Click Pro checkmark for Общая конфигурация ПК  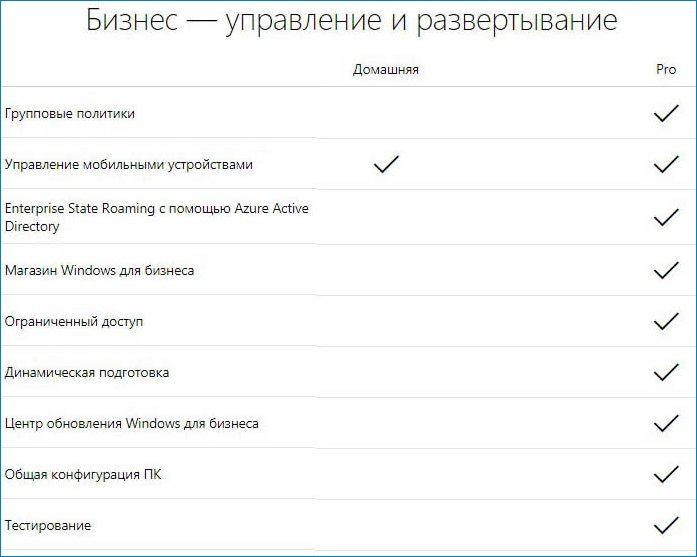pyautogui.click(x=665, y=474)
